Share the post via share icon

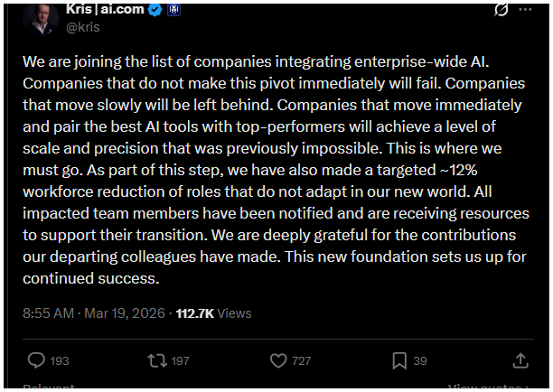point(520,360)
